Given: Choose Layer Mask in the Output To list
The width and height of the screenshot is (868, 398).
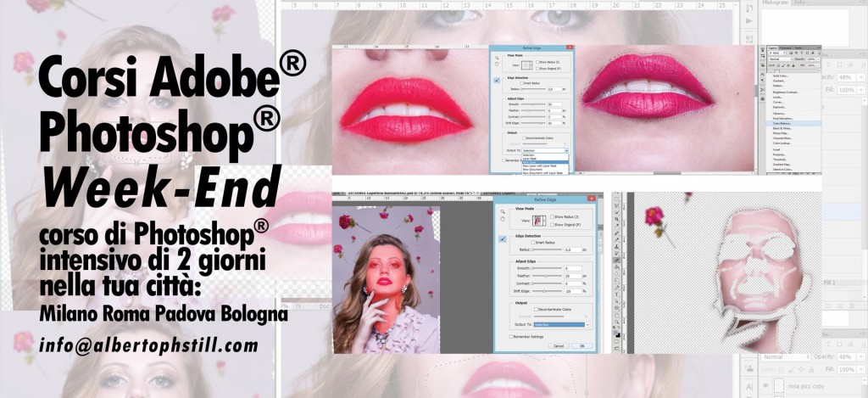Looking at the screenshot, I should pos(545,159).
